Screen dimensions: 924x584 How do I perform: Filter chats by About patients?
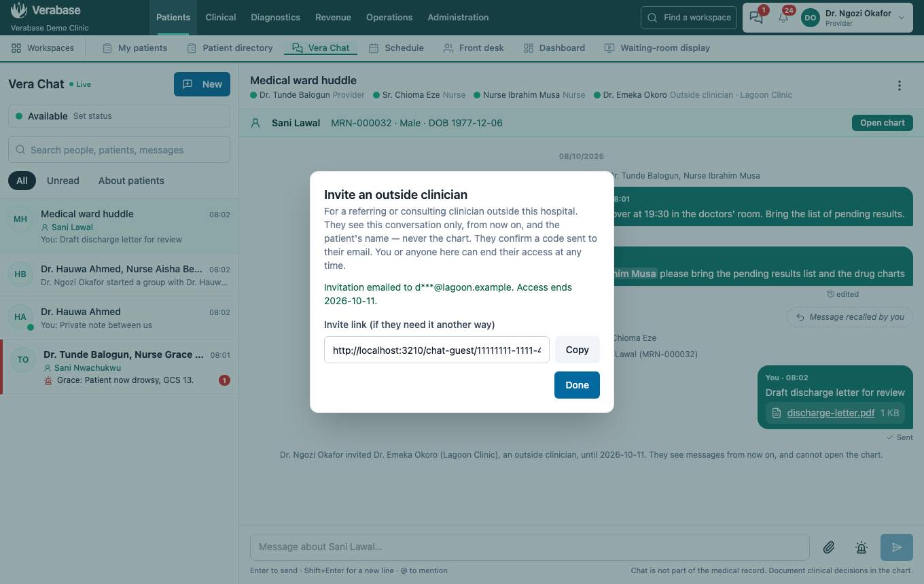click(x=131, y=181)
